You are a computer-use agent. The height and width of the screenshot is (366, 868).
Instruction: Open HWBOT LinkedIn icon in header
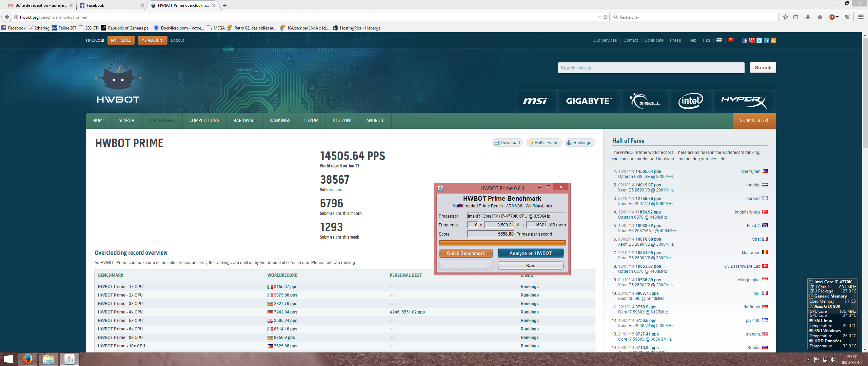(766, 40)
